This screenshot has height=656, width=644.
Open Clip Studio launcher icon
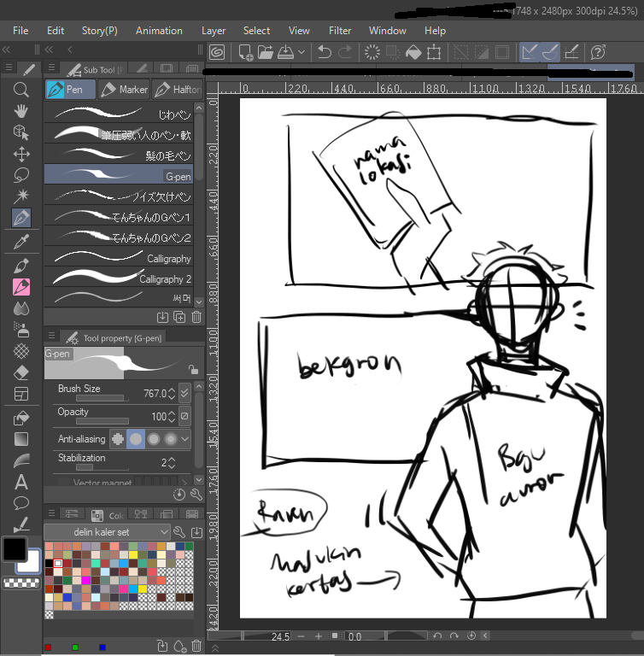217,52
